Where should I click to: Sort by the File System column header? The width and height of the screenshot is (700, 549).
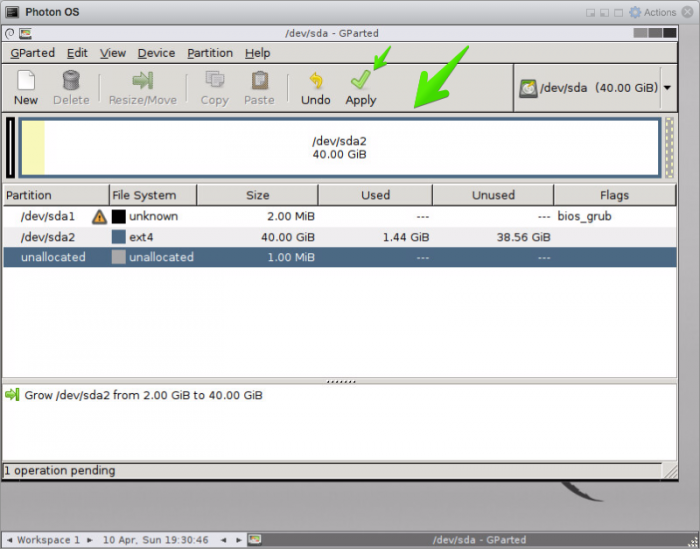tap(153, 195)
